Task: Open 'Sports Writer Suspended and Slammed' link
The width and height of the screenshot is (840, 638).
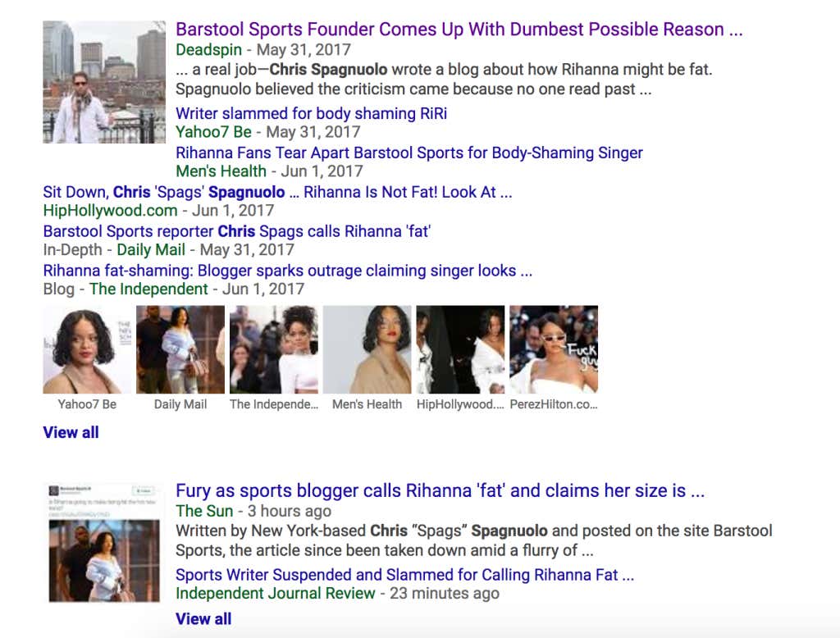Action: point(405,575)
